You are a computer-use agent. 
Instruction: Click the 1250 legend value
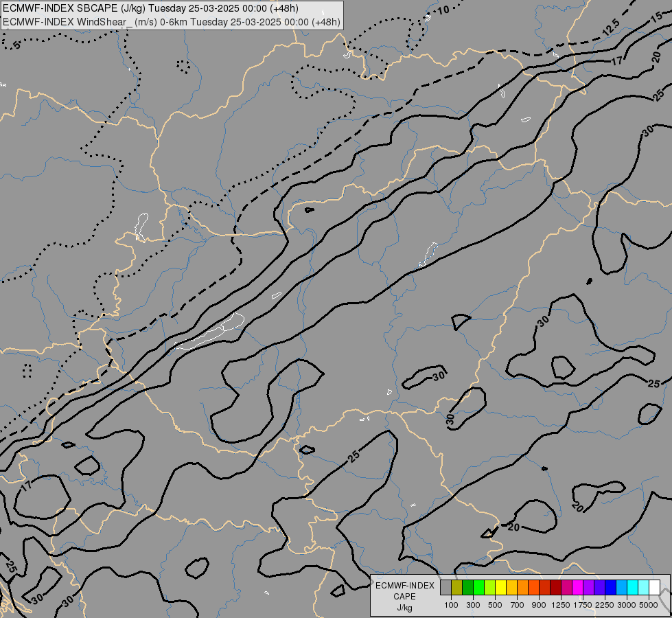tap(561, 605)
